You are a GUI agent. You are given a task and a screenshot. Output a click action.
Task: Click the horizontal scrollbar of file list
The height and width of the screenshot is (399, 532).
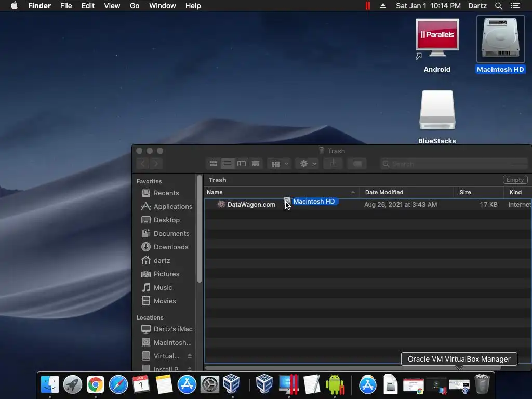353,368
